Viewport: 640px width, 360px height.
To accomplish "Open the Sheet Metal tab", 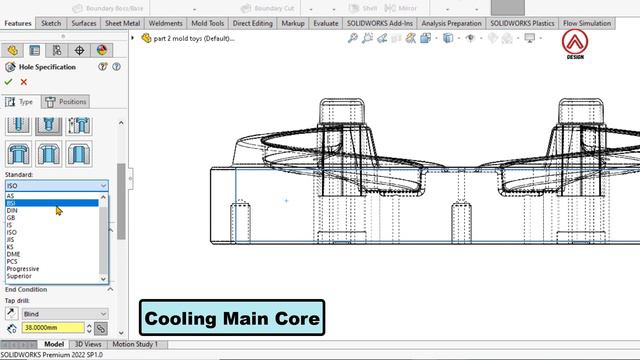I will coord(122,23).
